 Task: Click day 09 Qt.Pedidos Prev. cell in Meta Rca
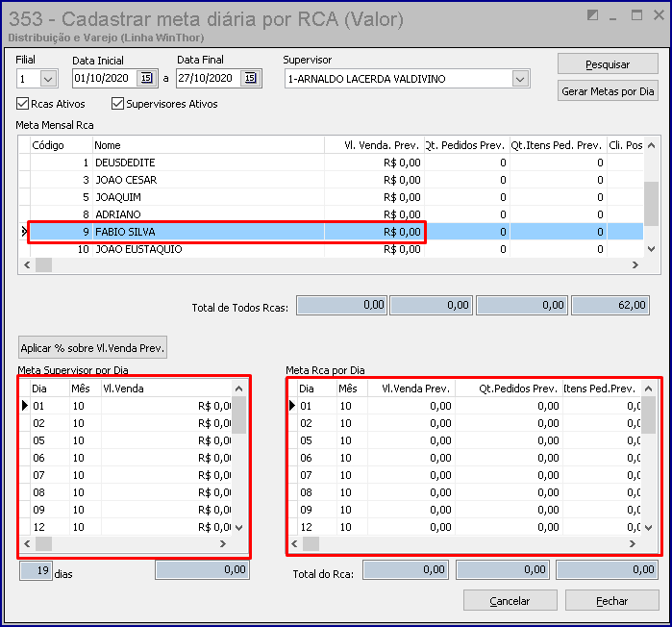tap(509, 510)
